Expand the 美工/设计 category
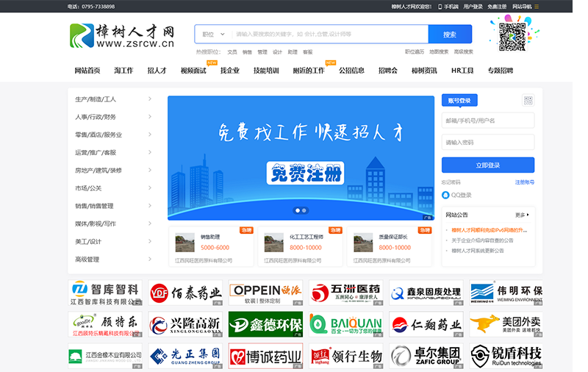Screen dimensions: 588x372 pyautogui.click(x=113, y=241)
